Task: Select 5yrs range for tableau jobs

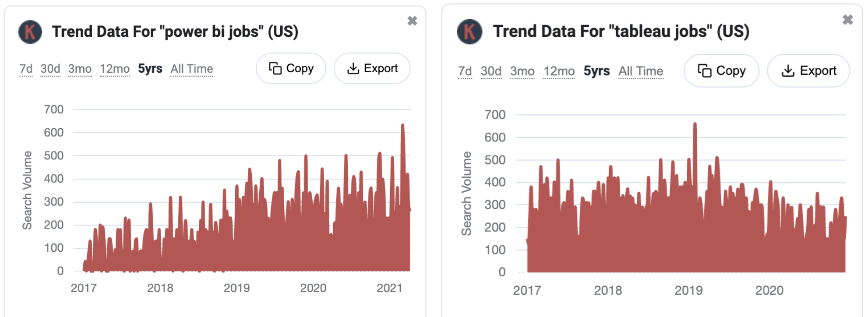Action: click(596, 71)
